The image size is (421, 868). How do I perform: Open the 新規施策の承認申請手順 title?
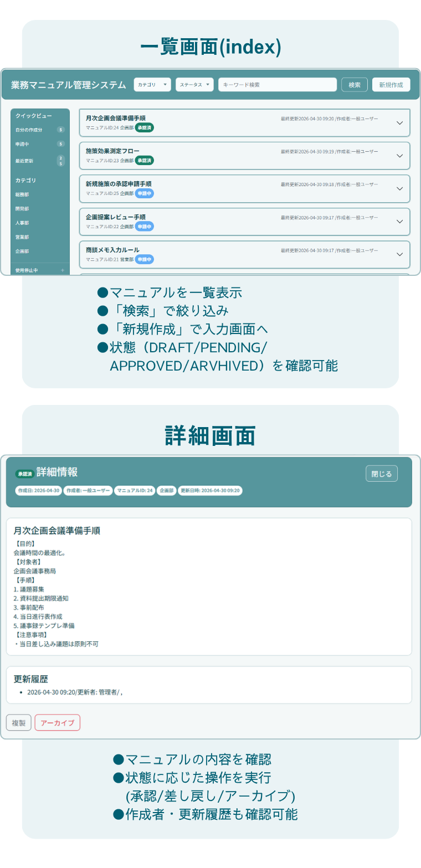119,184
